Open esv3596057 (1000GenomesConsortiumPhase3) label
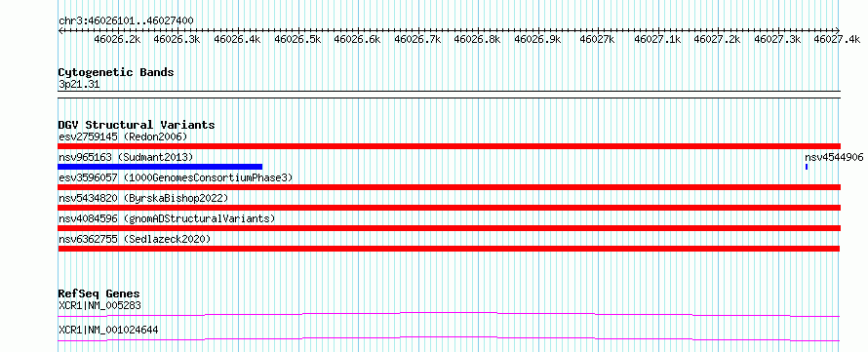This screenshot has width=868, height=352. [x=176, y=177]
